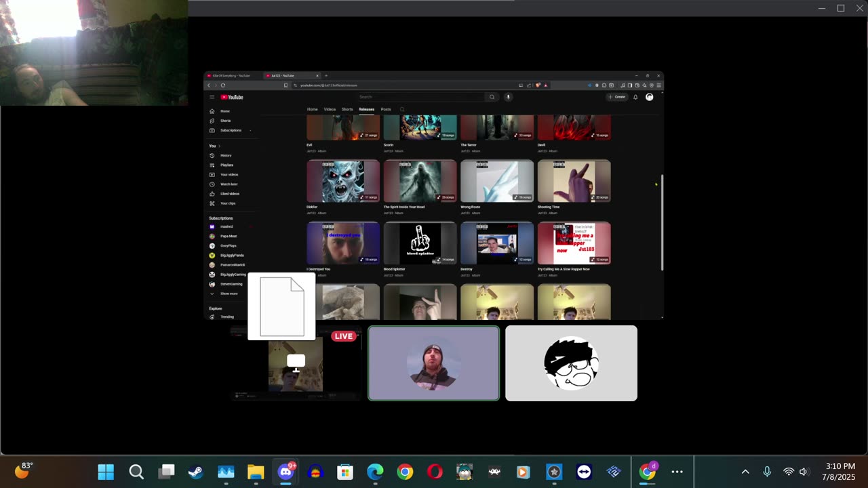Expand the You section chevron
868x488 pixels.
[x=219, y=146]
